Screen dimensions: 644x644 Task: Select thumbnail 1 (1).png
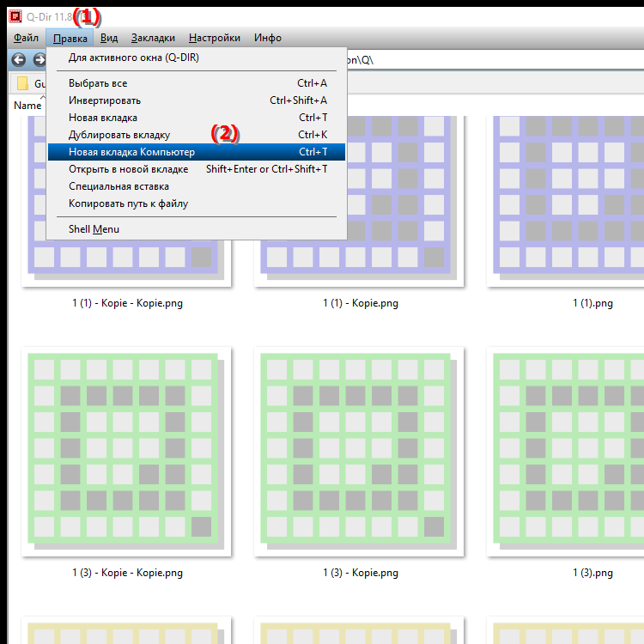pyautogui.click(x=565, y=201)
